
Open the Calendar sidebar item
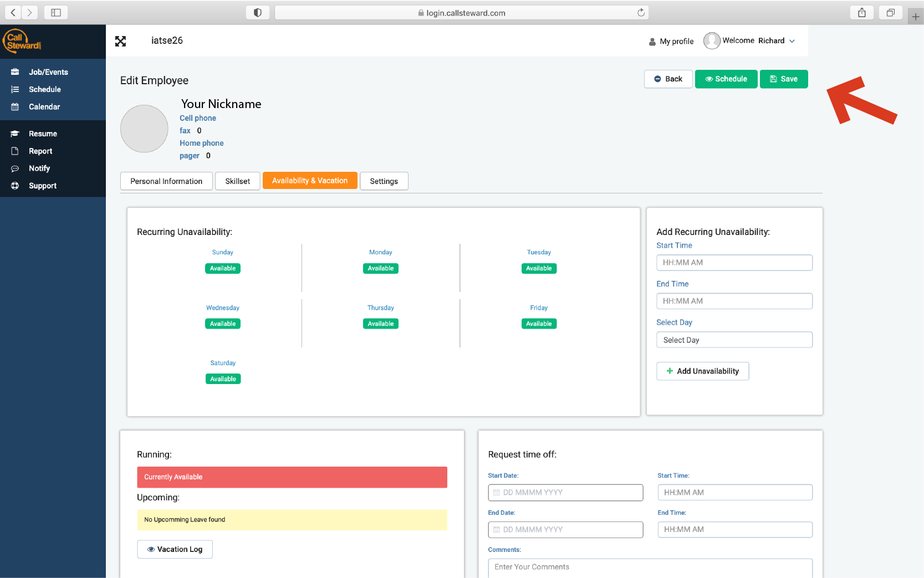coord(44,107)
